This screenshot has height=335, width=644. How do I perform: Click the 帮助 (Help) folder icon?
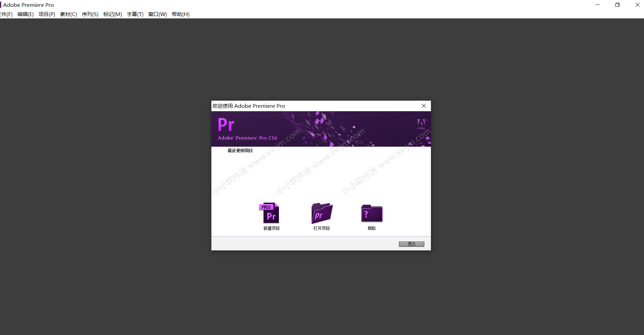tap(372, 214)
